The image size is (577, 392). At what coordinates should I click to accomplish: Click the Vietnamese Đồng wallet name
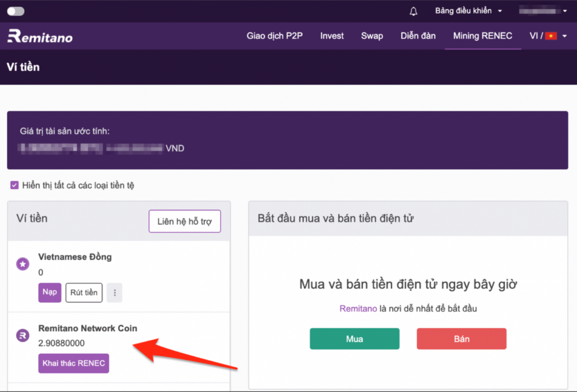tap(75, 257)
